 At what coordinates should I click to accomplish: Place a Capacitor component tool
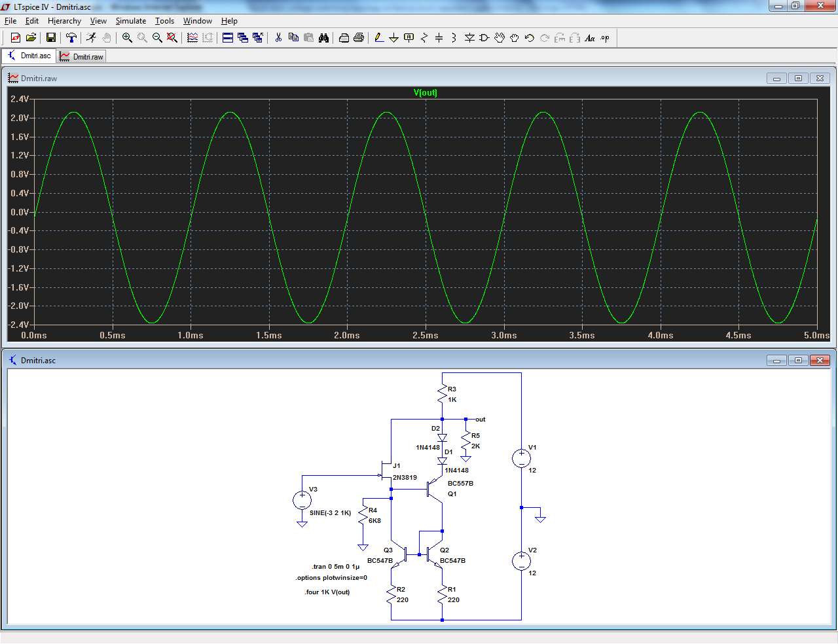tap(439, 38)
